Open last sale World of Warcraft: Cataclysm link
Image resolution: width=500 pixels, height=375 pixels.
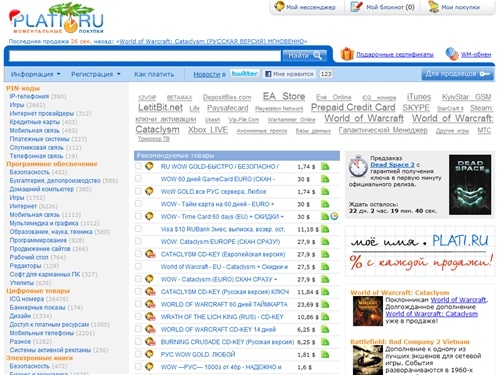pos(212,41)
